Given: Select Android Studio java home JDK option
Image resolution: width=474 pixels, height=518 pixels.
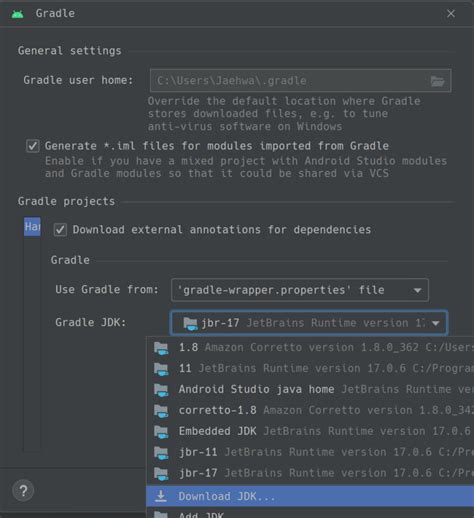Looking at the screenshot, I should point(310,389).
